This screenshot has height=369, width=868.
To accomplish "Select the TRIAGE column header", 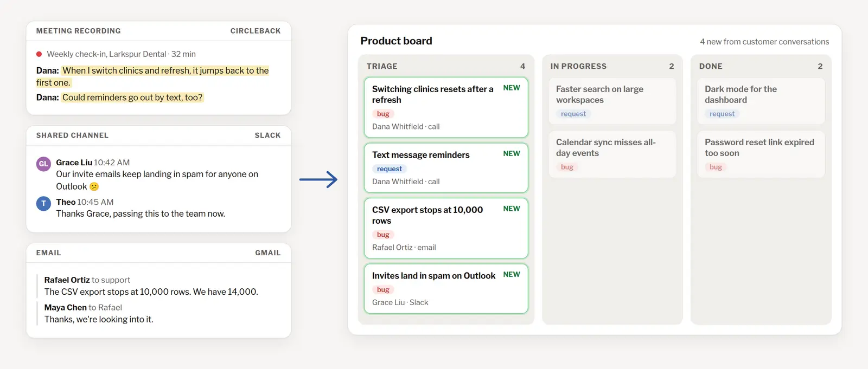I will 382,66.
